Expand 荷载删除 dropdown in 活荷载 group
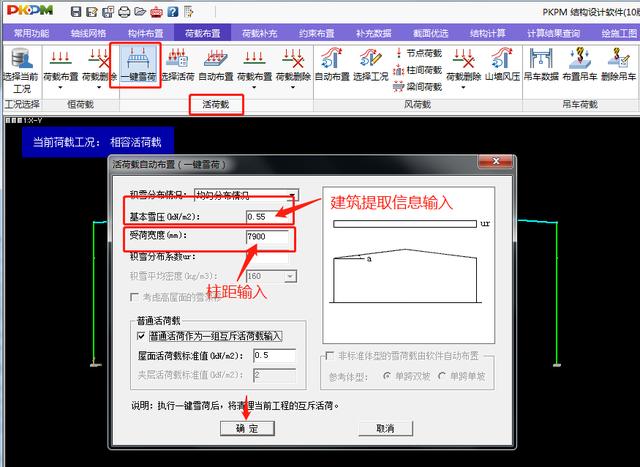The width and height of the screenshot is (640, 467). 293,87
